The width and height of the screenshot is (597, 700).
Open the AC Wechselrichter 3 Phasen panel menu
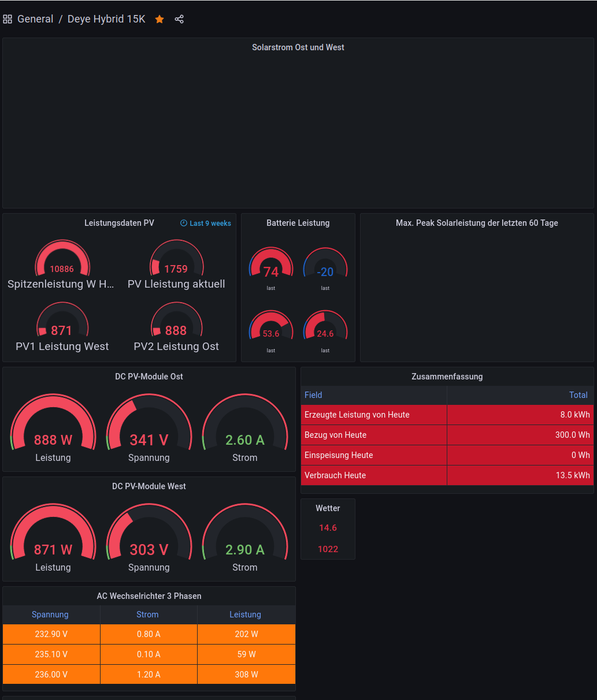[149, 596]
